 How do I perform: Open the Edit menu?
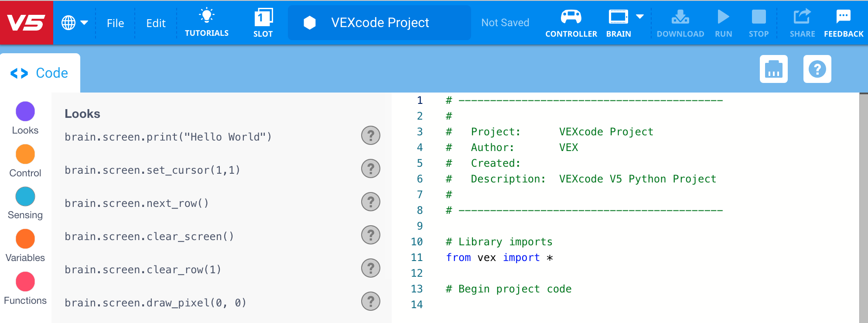(156, 23)
